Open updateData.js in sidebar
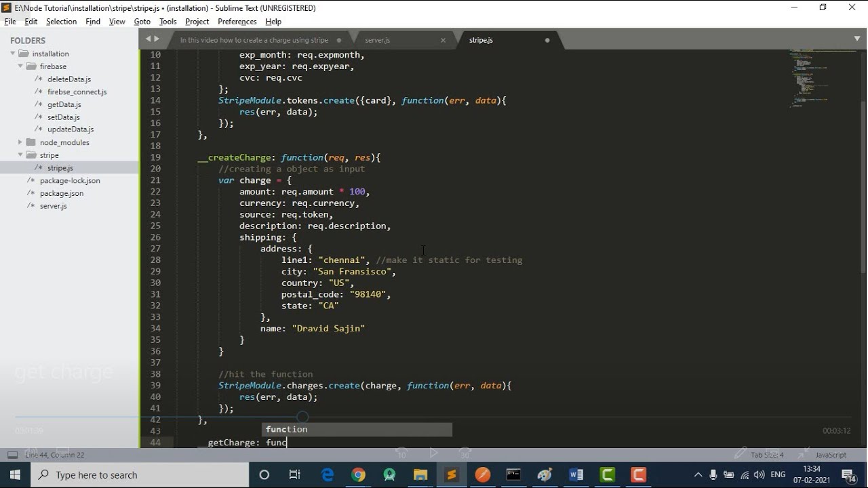 [x=71, y=129]
